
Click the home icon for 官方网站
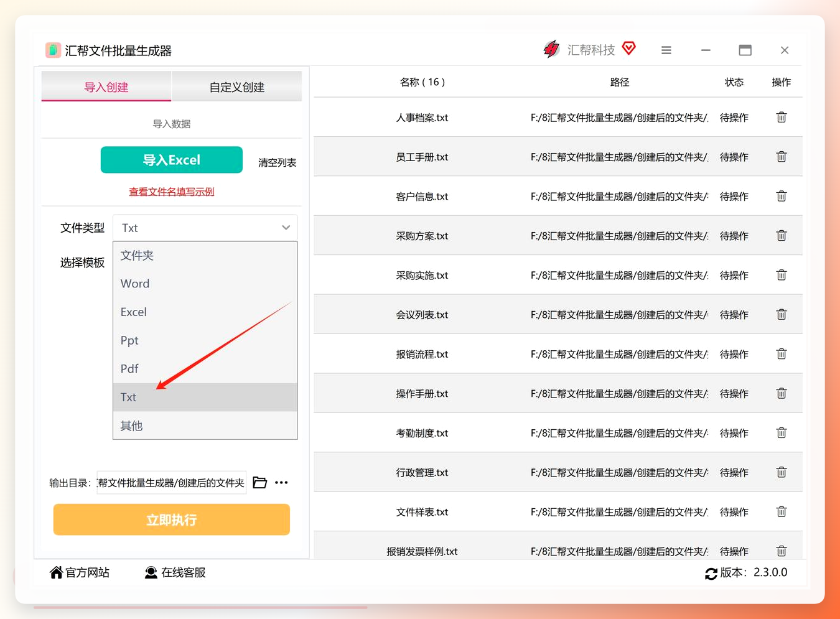57,572
